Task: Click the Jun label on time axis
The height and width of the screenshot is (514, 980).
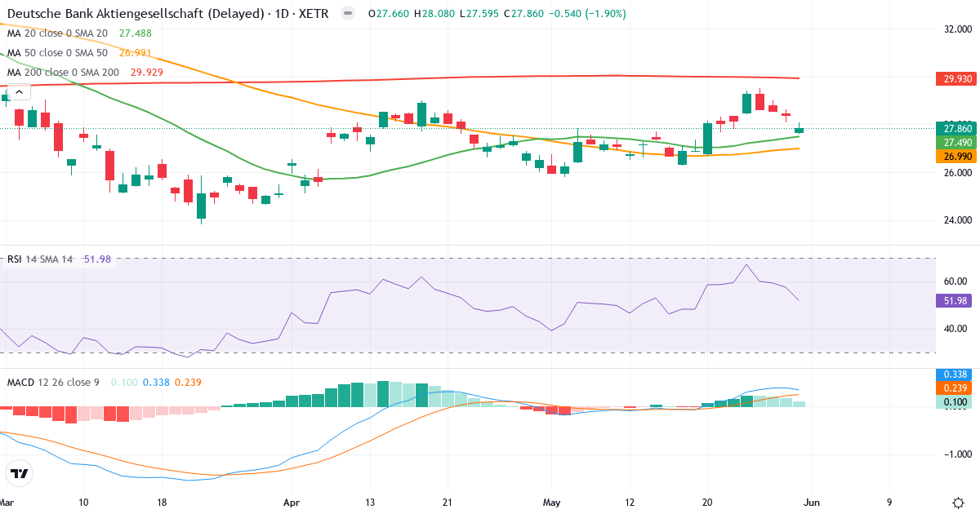Action: (811, 502)
